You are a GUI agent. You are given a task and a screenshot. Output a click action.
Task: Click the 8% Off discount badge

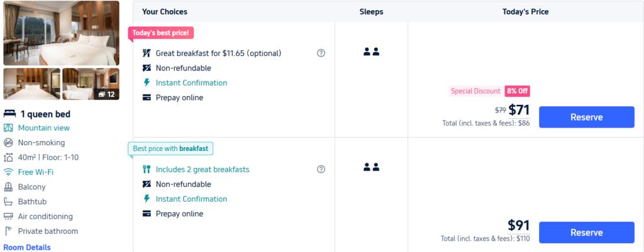(517, 91)
